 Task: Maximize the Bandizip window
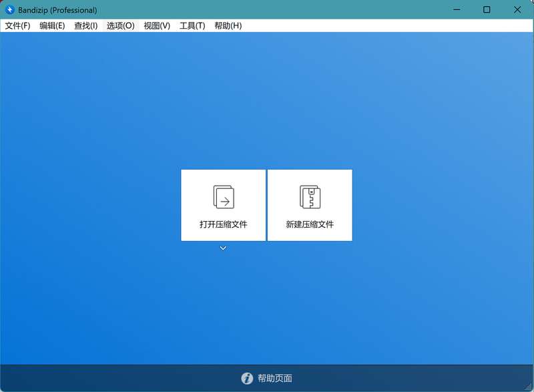pyautogui.click(x=487, y=10)
